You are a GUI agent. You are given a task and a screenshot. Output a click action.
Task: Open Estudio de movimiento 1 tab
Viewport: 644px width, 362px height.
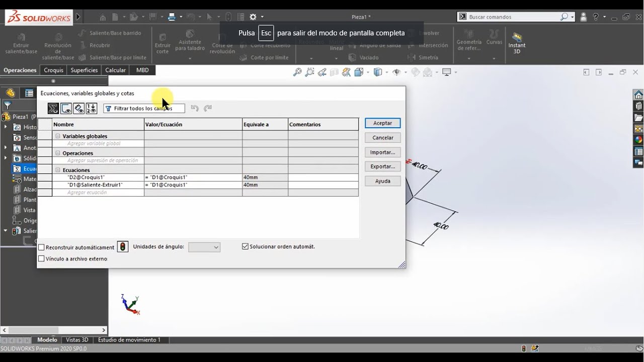coord(129,340)
